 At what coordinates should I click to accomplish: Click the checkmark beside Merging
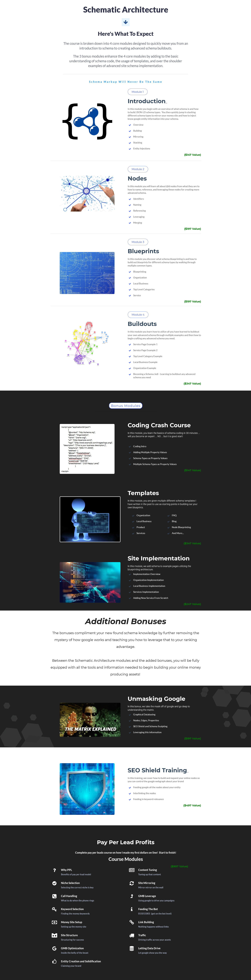[x=130, y=223]
